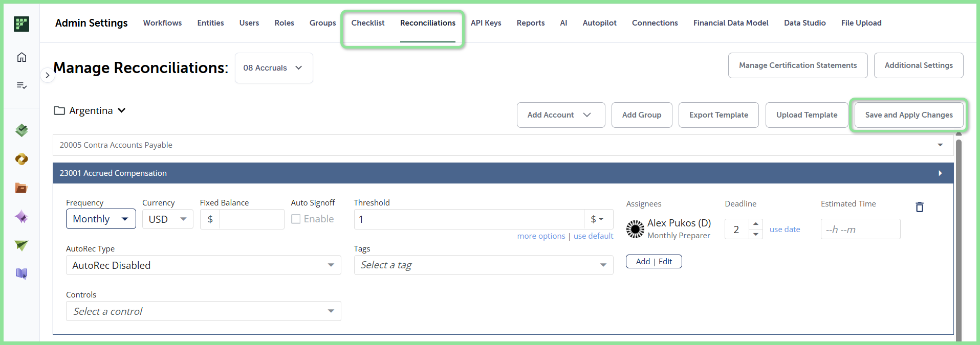Image resolution: width=980 pixels, height=345 pixels.
Task: Click the 'more options' threshold link
Action: pos(541,236)
